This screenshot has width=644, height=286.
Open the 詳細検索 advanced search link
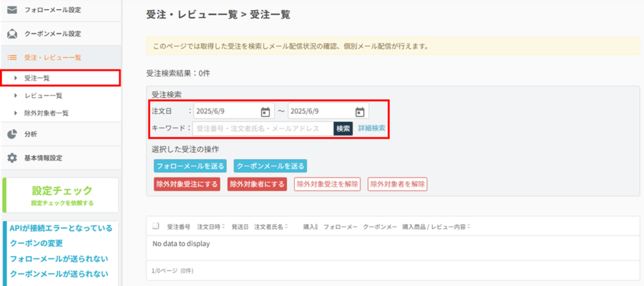point(372,129)
